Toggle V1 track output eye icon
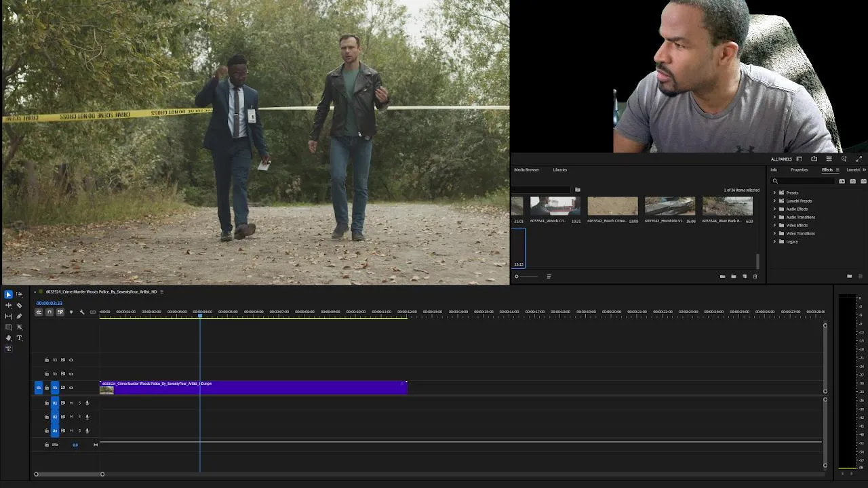 coord(71,388)
